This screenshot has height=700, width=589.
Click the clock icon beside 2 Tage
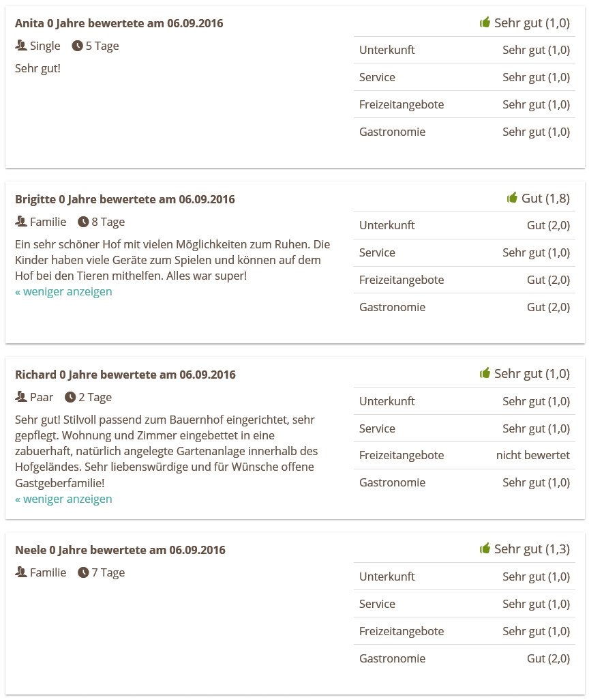point(70,397)
